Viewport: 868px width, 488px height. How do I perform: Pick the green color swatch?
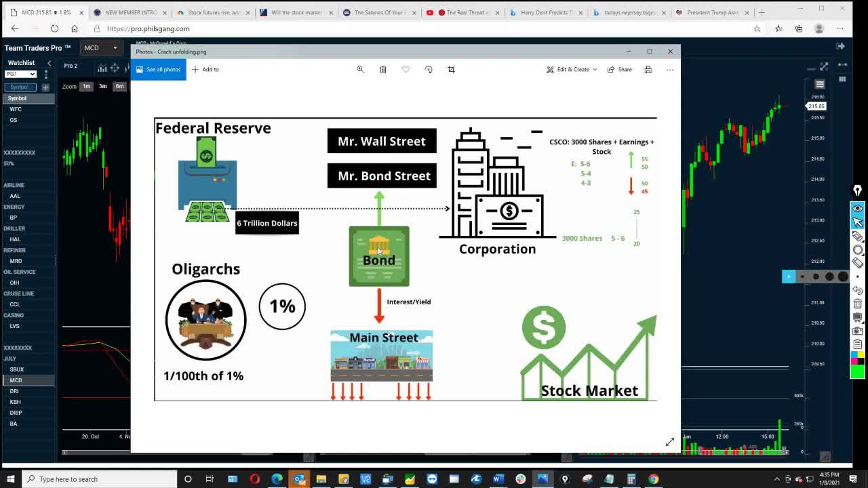(x=857, y=372)
